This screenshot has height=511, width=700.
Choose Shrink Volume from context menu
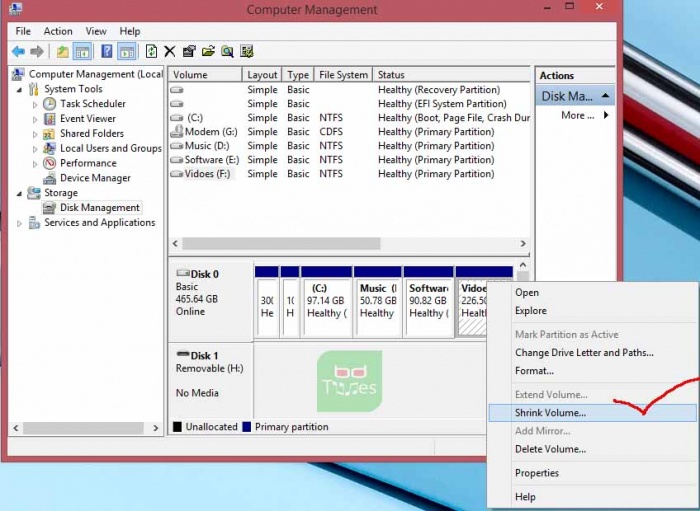[x=550, y=412]
